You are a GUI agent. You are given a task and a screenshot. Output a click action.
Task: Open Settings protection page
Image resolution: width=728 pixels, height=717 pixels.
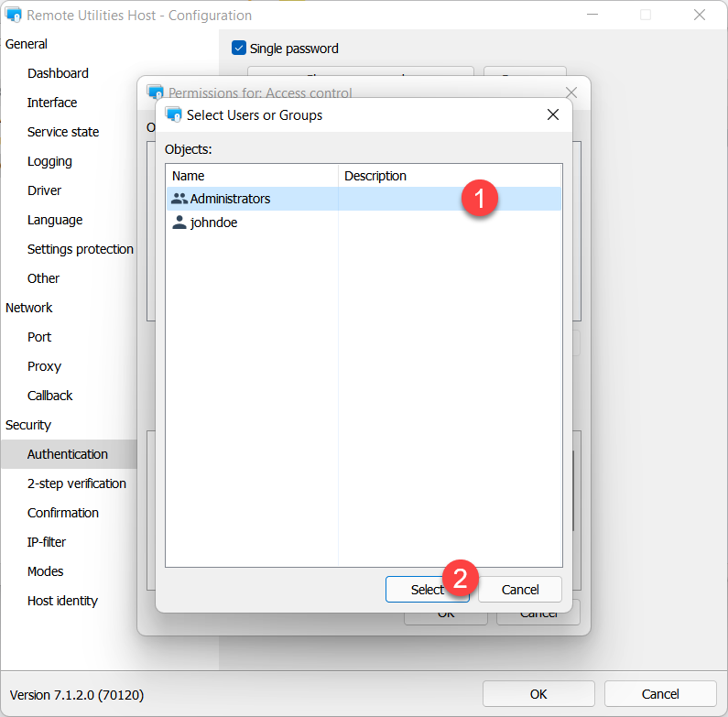click(x=81, y=249)
